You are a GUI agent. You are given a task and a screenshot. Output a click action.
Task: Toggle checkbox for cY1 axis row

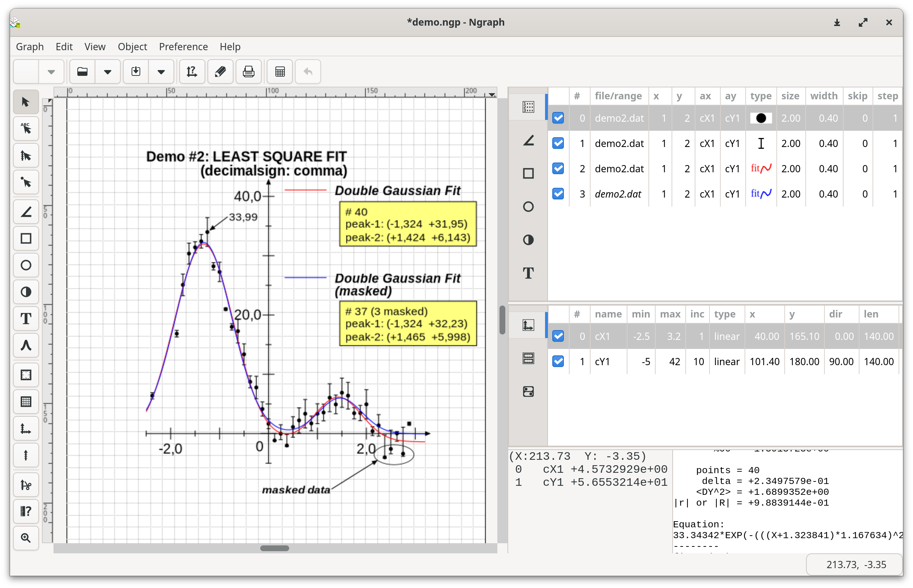click(x=558, y=361)
